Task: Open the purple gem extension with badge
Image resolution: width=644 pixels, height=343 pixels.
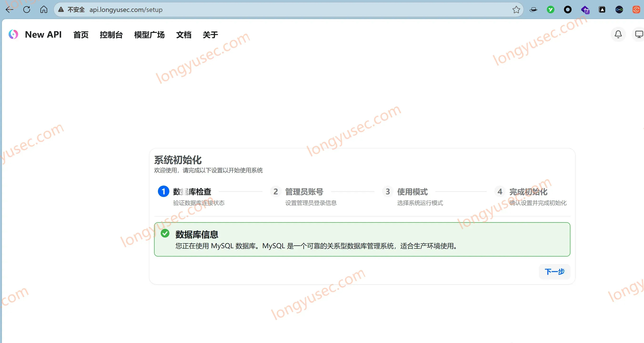Action: pos(585,10)
